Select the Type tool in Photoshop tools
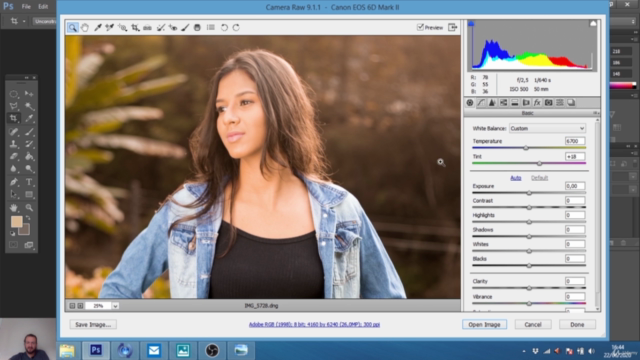The image size is (640, 360). (x=29, y=182)
